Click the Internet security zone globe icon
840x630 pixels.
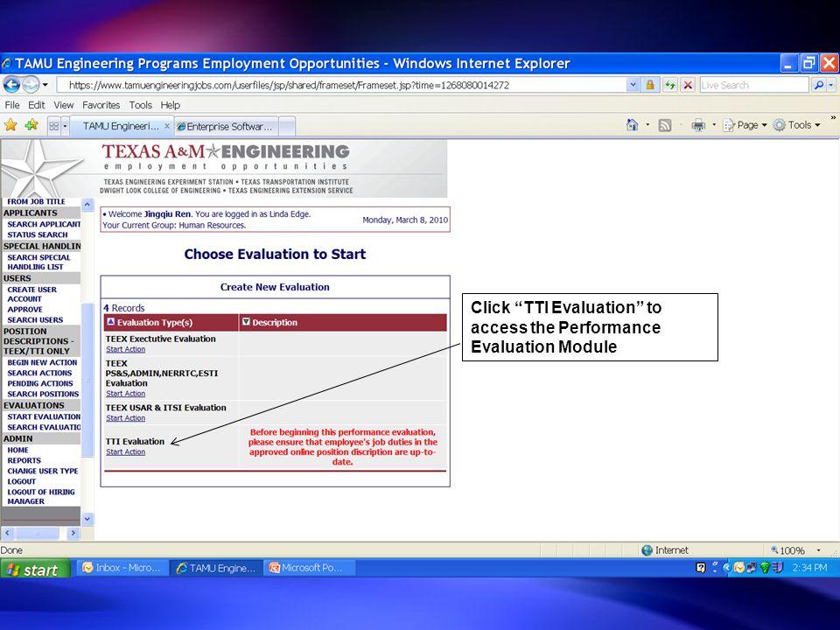647,550
